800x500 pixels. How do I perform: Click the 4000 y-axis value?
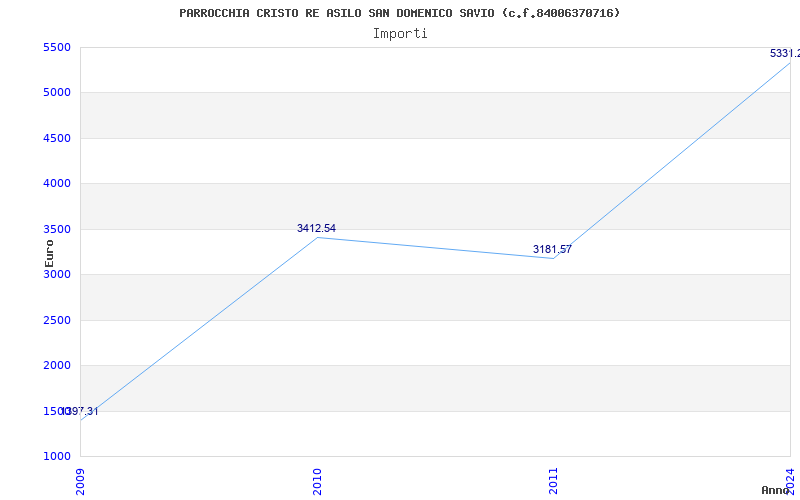pos(58,184)
